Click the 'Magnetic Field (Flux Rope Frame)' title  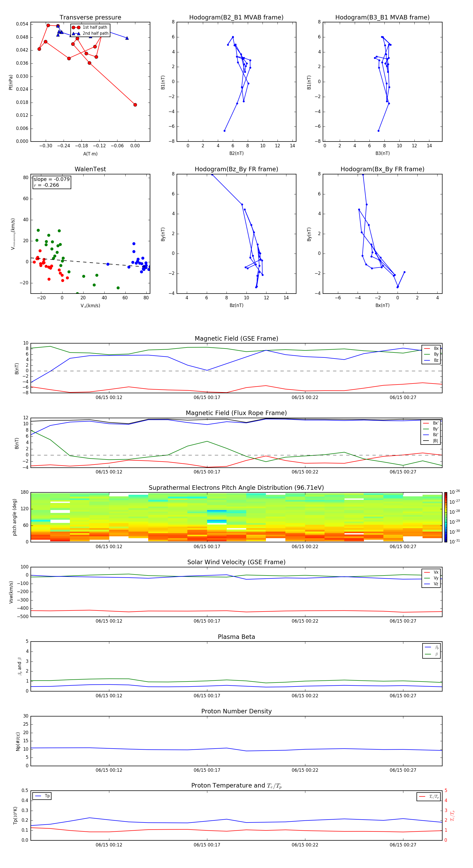pos(236,413)
